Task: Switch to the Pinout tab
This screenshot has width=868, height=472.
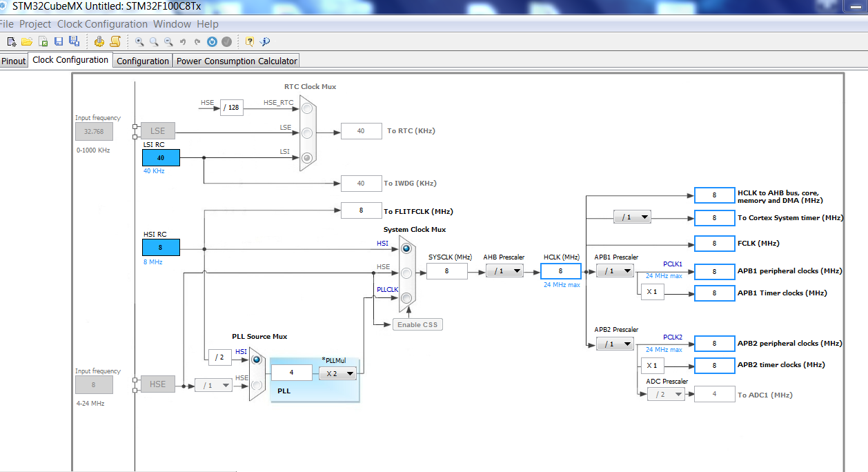Action: point(14,61)
